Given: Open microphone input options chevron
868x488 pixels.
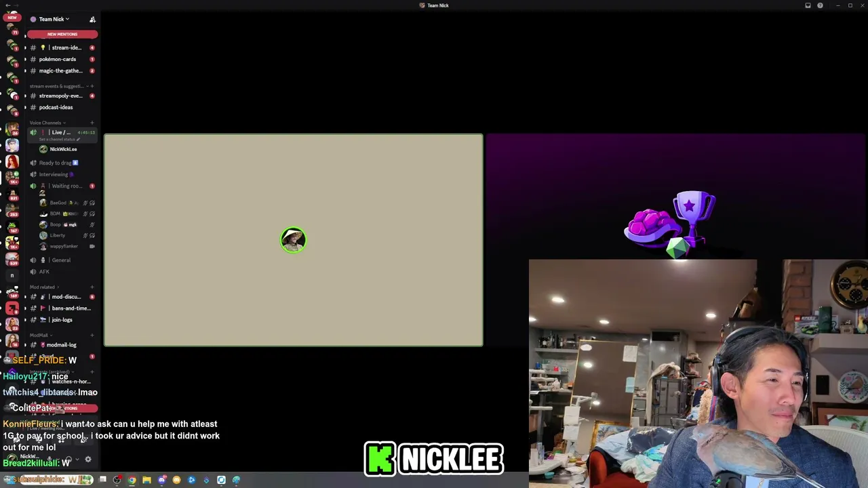Looking at the screenshot, I should (x=58, y=459).
